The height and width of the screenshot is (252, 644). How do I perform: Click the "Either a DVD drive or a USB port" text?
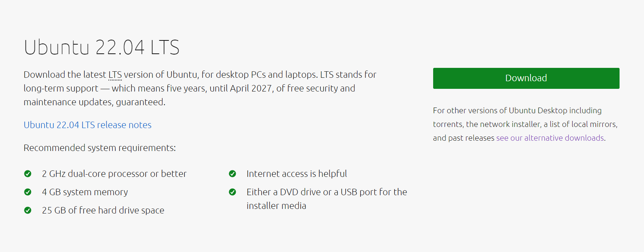tap(327, 192)
